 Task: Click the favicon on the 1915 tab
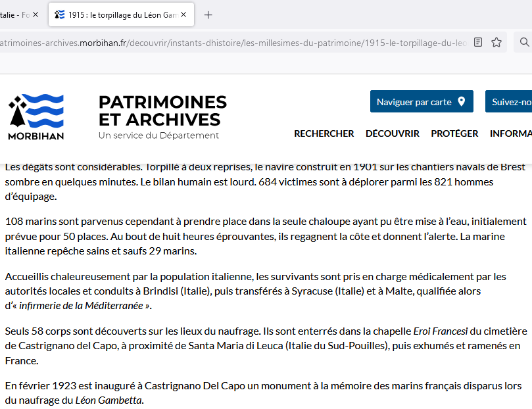click(x=59, y=14)
